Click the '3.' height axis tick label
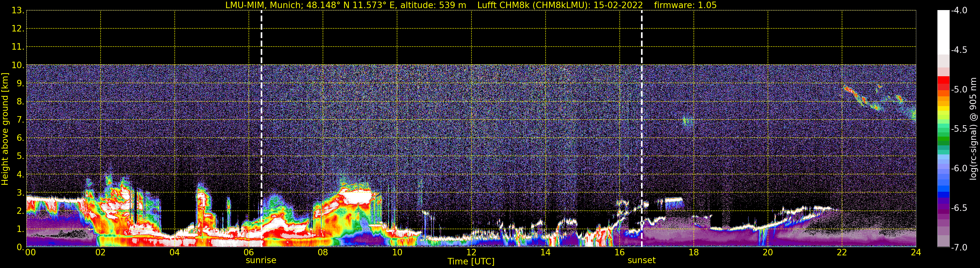The image size is (980, 268). tap(20, 192)
